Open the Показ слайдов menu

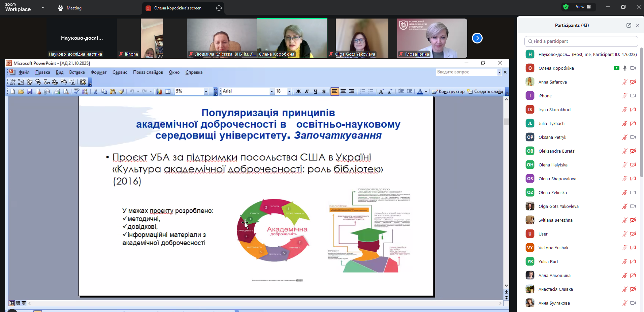click(x=148, y=72)
